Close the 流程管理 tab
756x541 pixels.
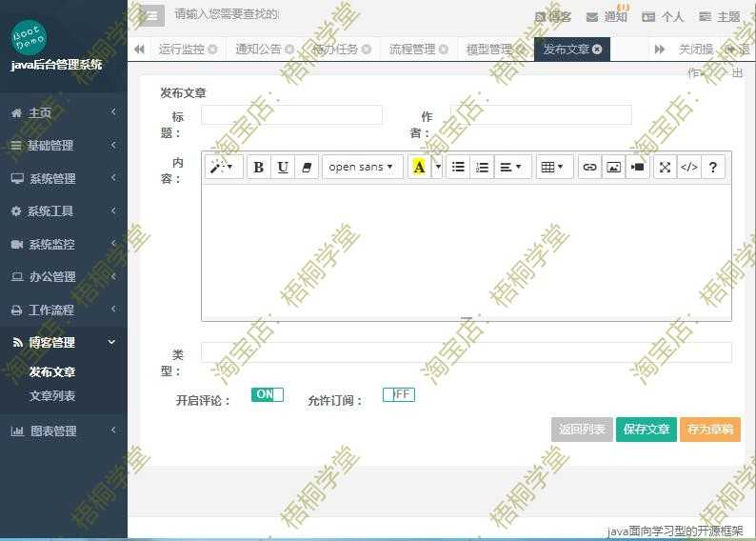coord(444,50)
